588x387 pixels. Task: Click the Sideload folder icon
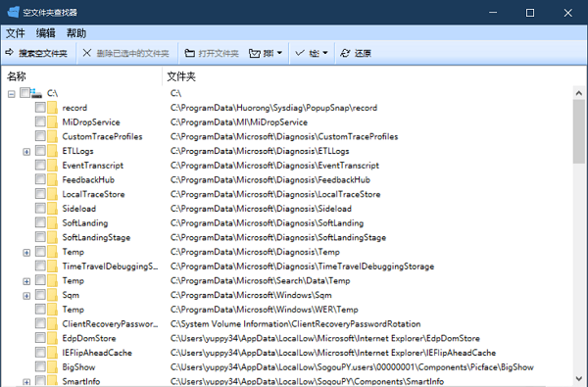click(53, 208)
